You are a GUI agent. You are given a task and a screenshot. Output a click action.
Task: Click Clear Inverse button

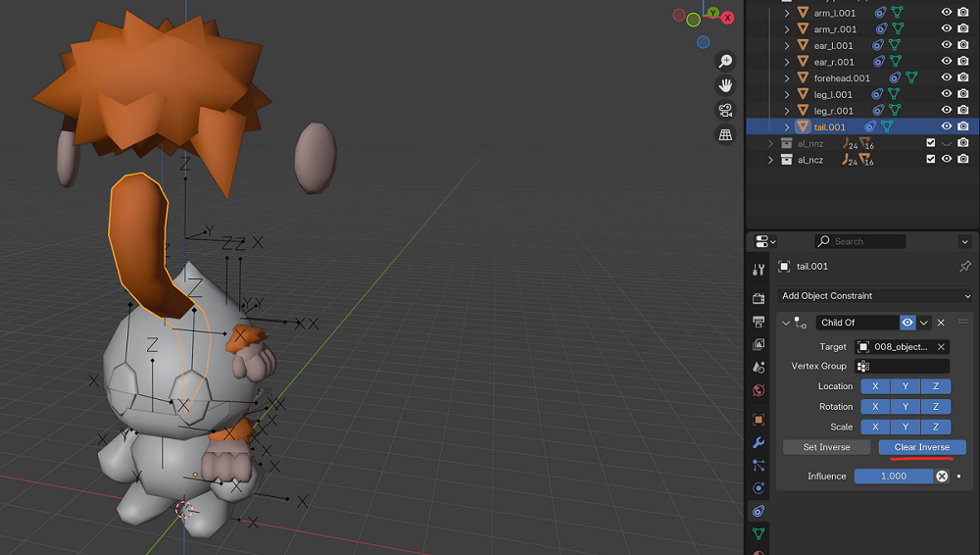click(x=922, y=447)
